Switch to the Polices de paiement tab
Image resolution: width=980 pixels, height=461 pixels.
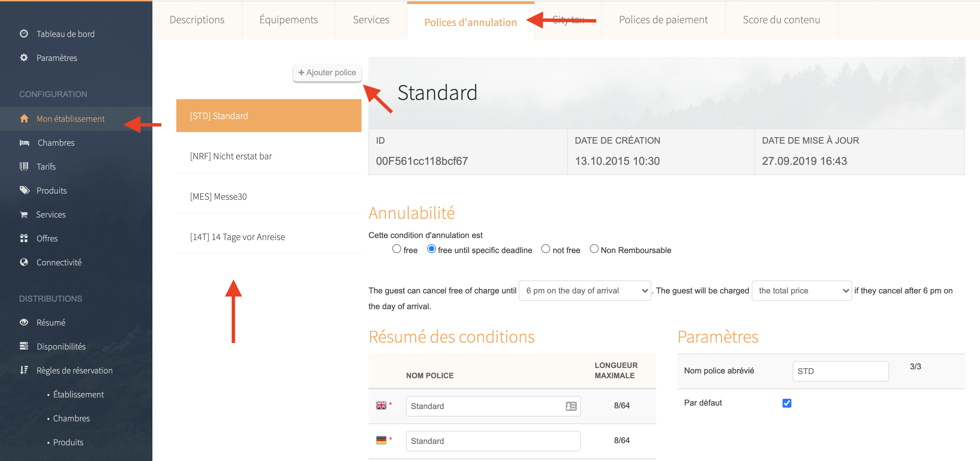click(663, 20)
